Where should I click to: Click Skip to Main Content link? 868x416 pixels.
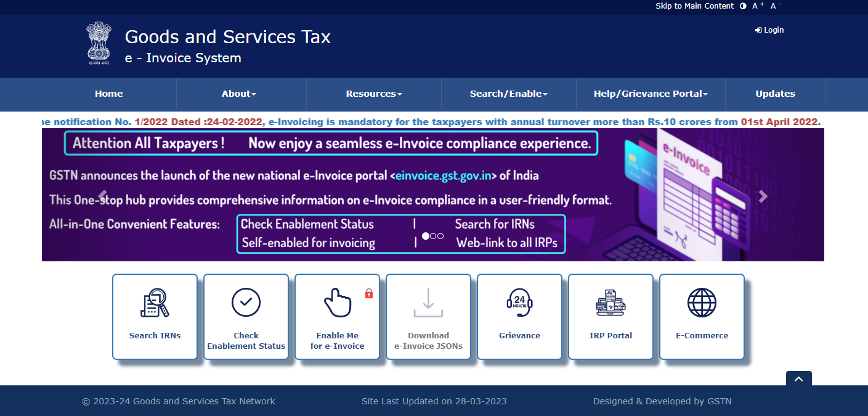pos(694,6)
